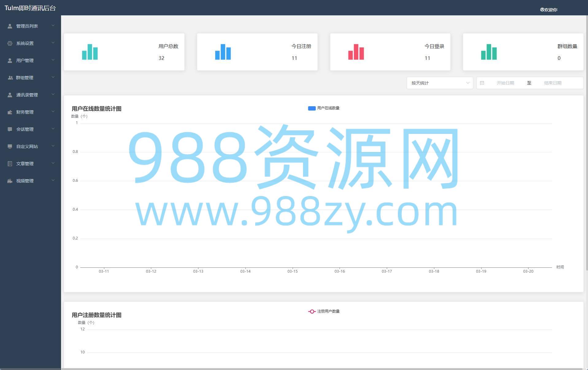
Task: Click the Tulm即时通讯后台 title
Action: tap(30, 8)
